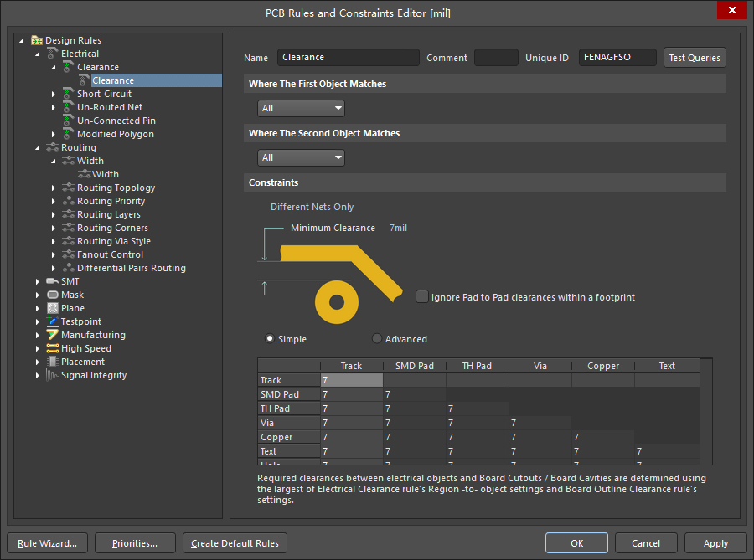The image size is (754, 560).
Task: Click the Fanout Control icon
Action: click(69, 254)
